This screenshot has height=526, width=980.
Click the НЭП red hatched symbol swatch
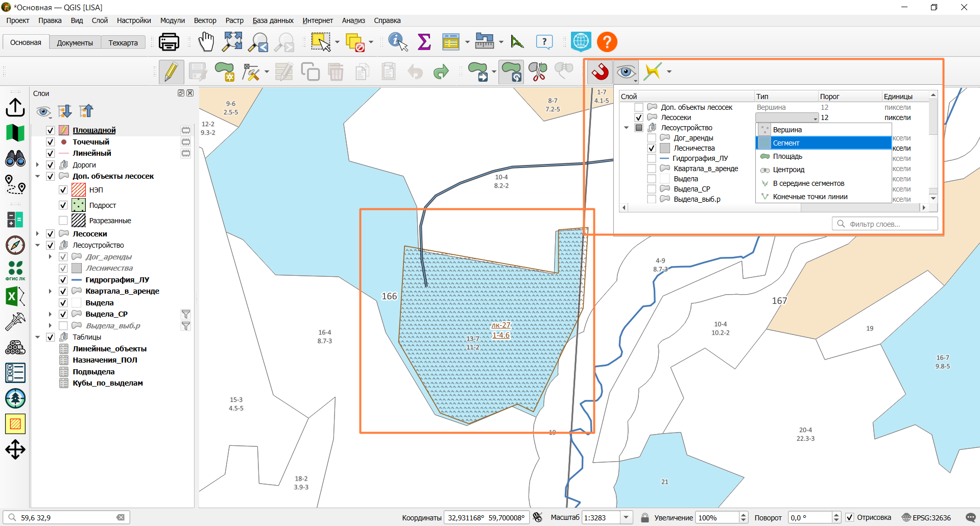79,190
